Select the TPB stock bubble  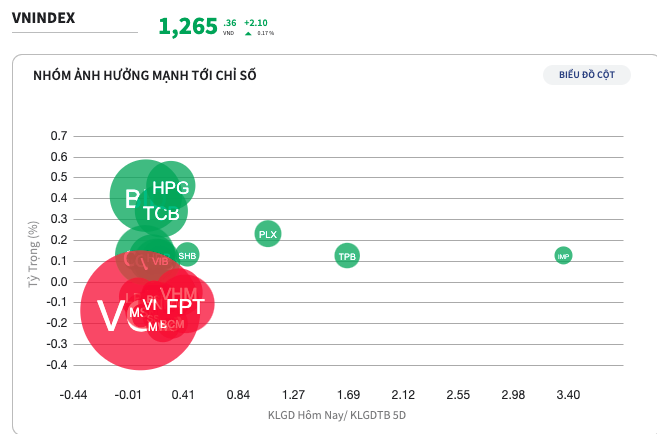click(347, 256)
